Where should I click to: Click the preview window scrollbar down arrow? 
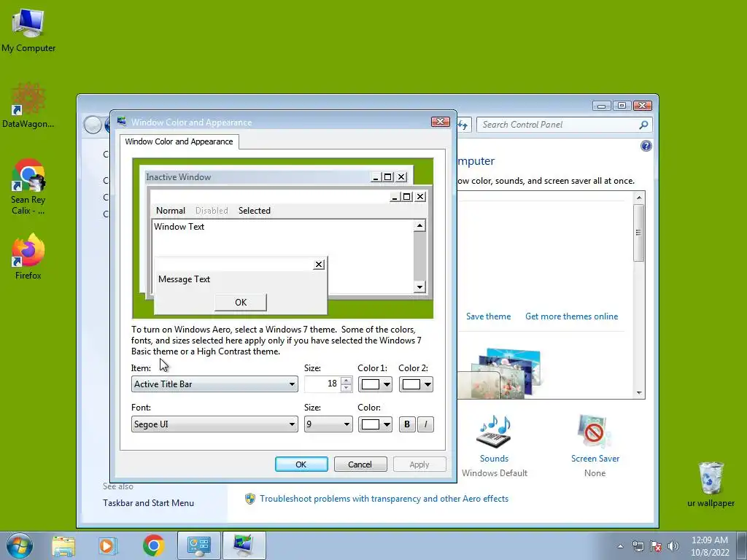click(419, 287)
